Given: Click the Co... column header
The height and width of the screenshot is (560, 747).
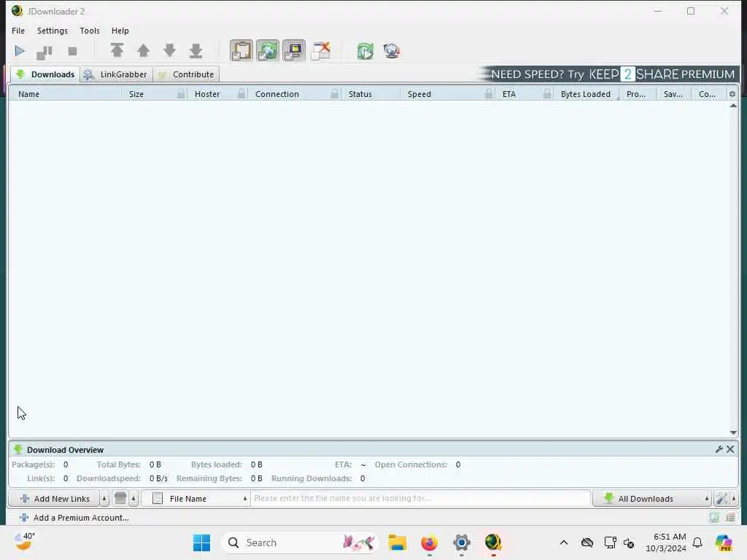Looking at the screenshot, I should click(707, 94).
